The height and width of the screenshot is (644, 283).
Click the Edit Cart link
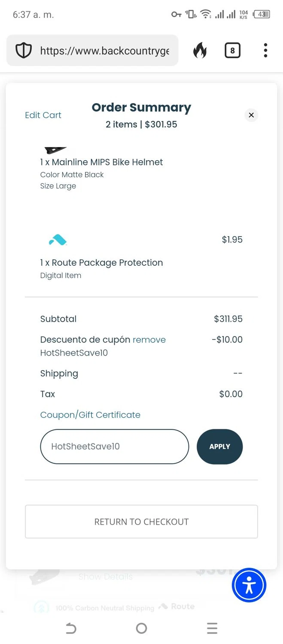[43, 115]
